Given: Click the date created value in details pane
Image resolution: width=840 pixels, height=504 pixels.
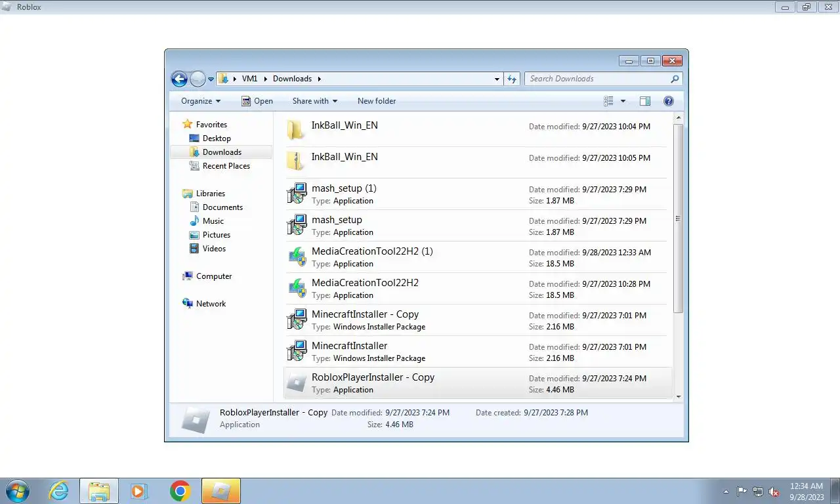Looking at the screenshot, I should coord(556,413).
